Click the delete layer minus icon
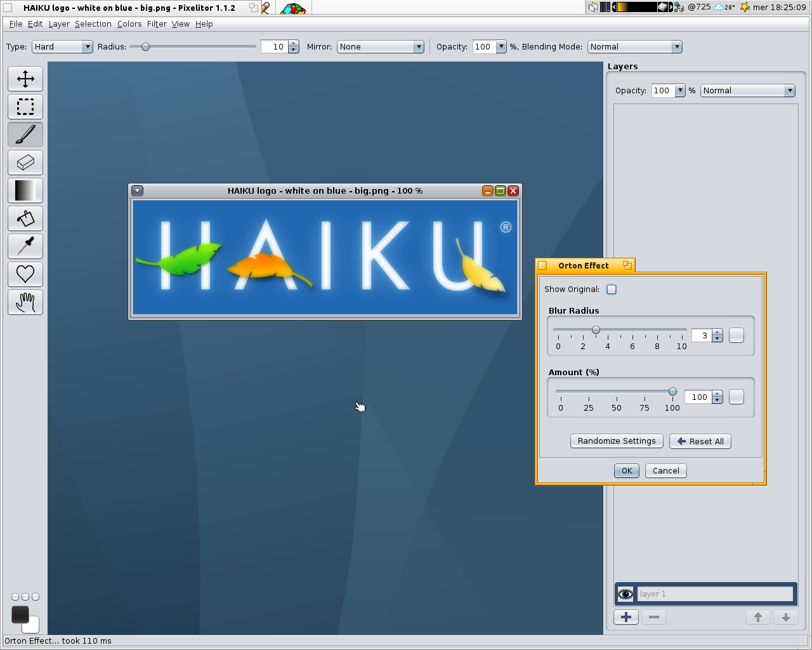 point(654,617)
